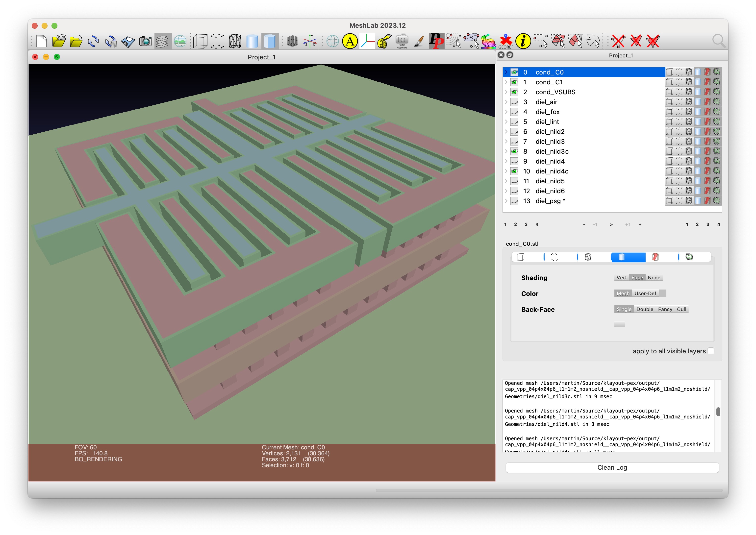Open a project with the stacked-folder icon

(x=59, y=41)
